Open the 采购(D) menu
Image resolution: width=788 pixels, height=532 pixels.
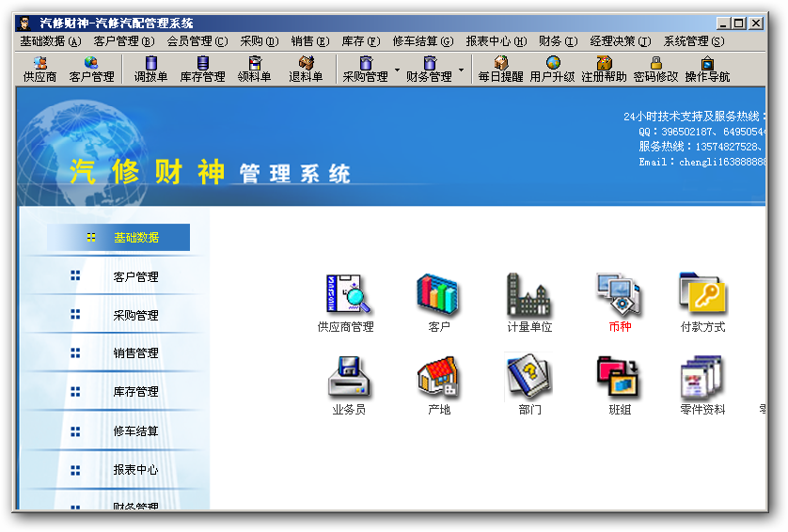[260, 41]
